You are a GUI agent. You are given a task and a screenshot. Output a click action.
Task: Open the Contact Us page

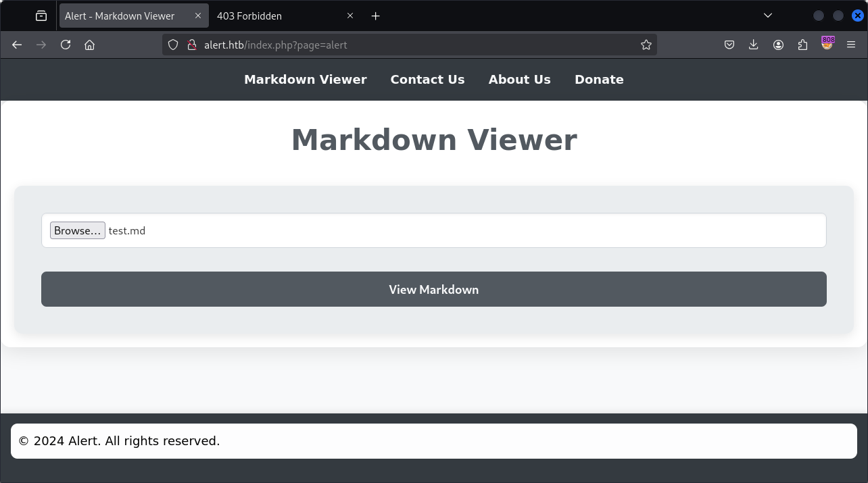(x=427, y=80)
